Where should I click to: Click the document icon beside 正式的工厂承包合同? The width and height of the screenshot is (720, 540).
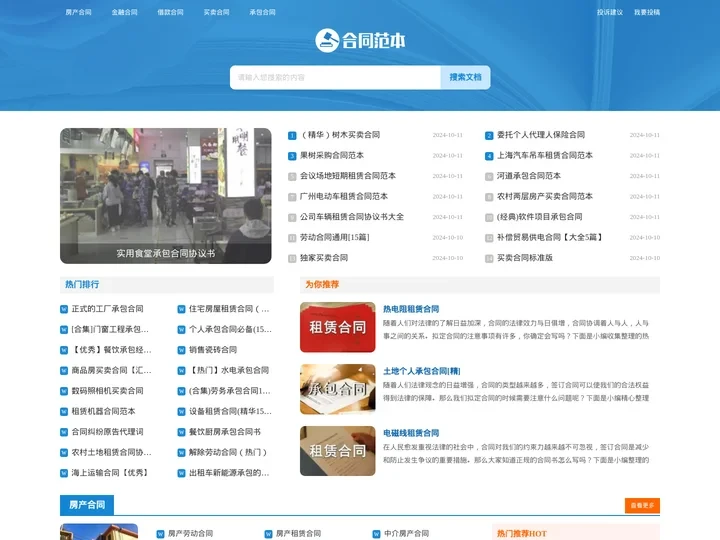(64, 309)
